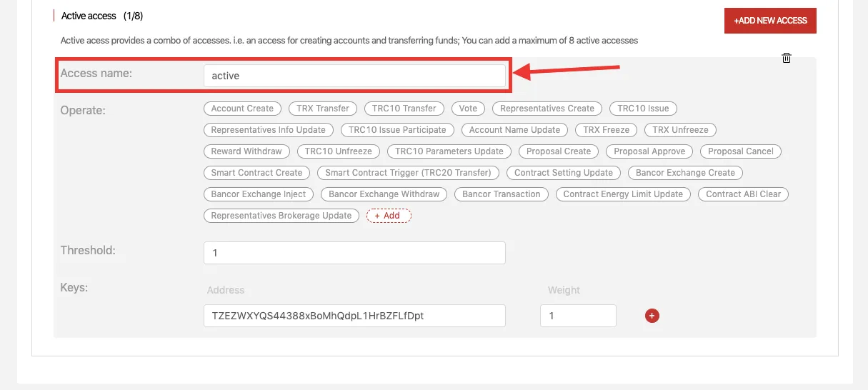Toggle the Representatives Create tag
Viewport: 868px width, 390px height.
click(x=547, y=109)
